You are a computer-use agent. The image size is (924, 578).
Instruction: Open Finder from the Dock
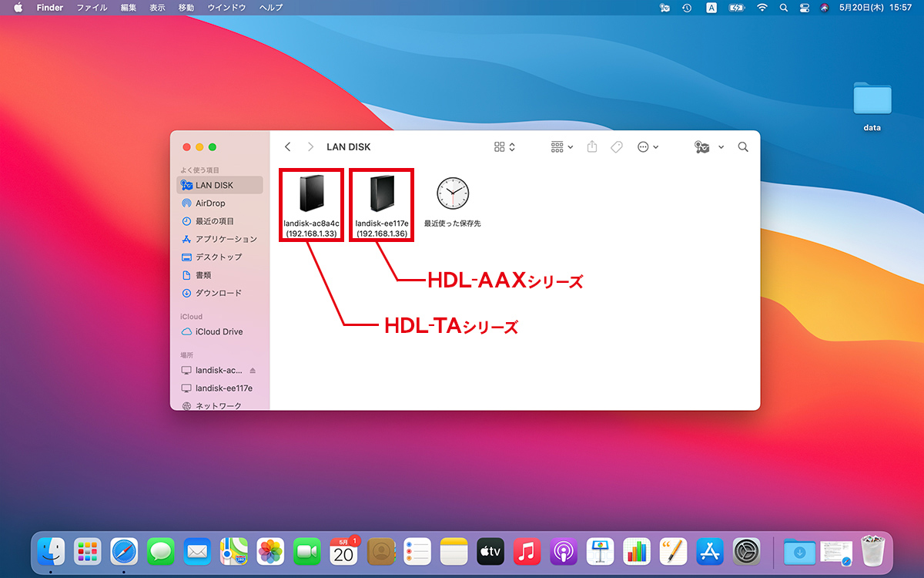click(52, 552)
